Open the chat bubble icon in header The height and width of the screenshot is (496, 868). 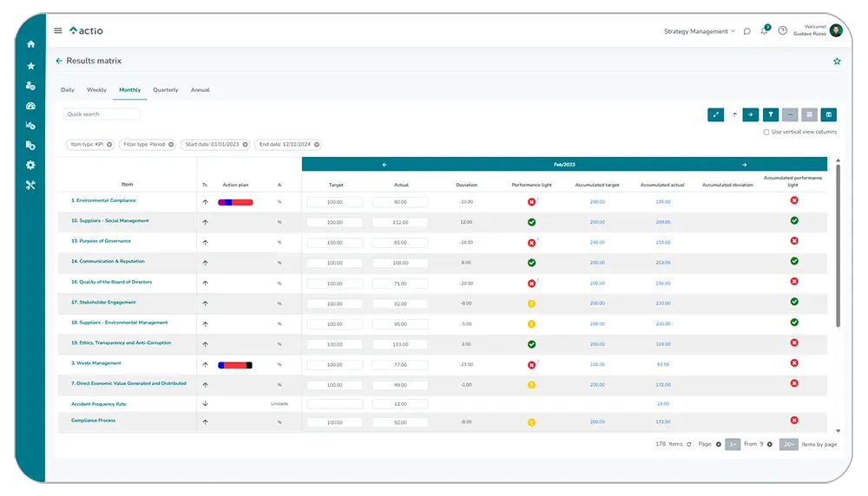(x=746, y=31)
